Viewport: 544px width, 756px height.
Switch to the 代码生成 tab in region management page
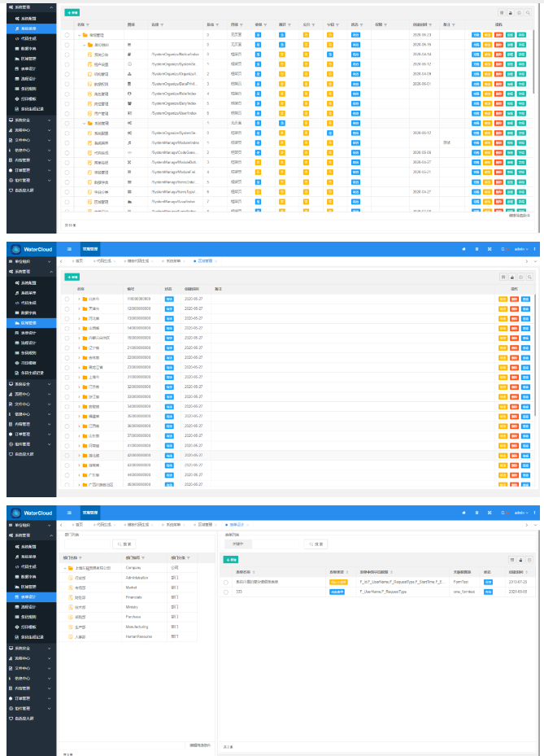click(103, 261)
